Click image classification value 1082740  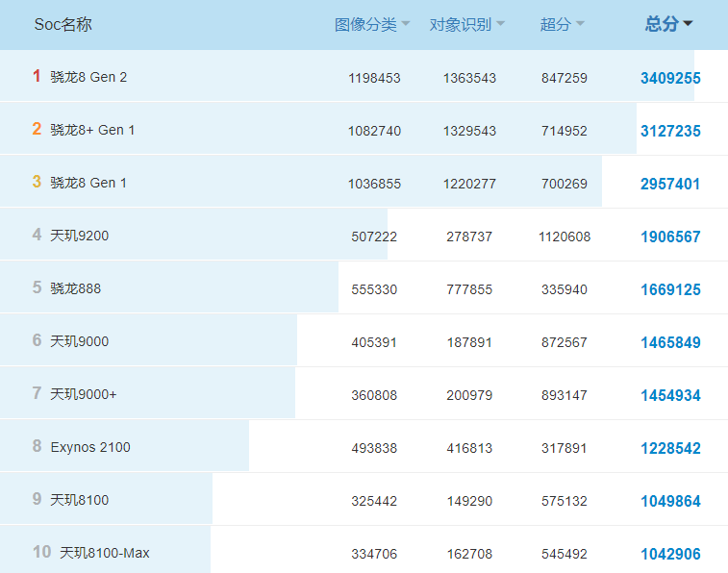[374, 131]
